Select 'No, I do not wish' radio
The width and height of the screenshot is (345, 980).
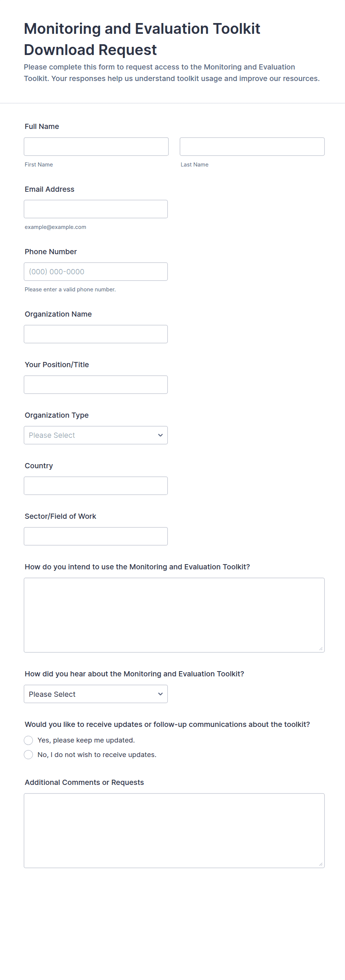(29, 755)
